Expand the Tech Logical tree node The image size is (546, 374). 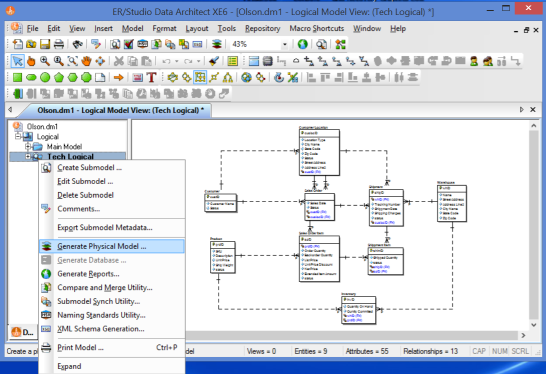(28, 156)
